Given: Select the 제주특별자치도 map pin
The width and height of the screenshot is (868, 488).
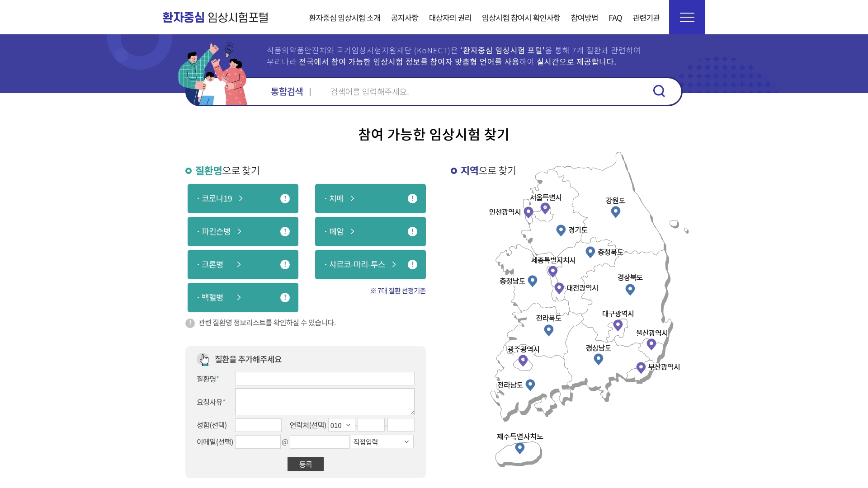Looking at the screenshot, I should (x=519, y=448).
